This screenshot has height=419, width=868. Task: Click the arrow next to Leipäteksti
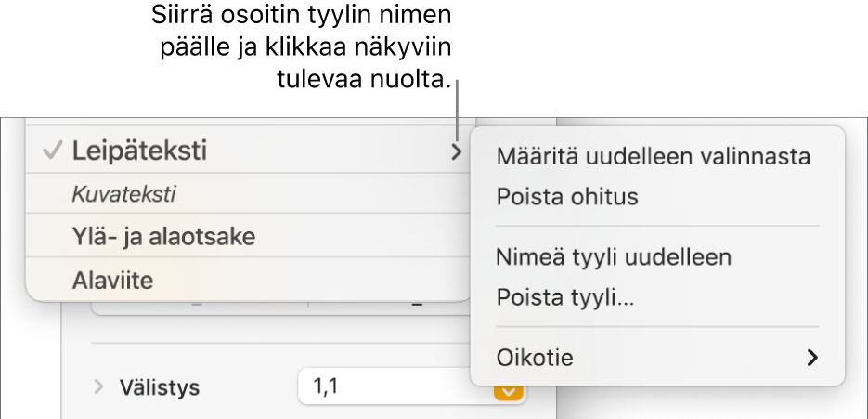point(456,152)
